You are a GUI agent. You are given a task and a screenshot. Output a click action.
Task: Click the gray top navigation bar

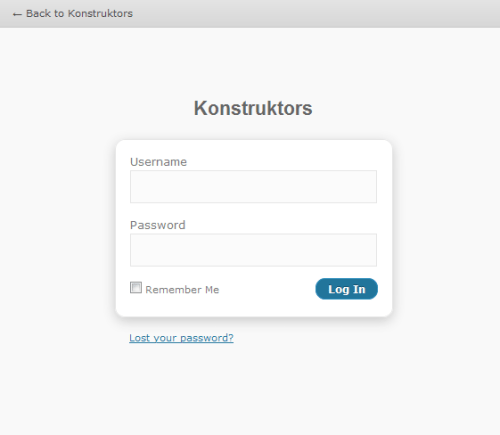(250, 14)
